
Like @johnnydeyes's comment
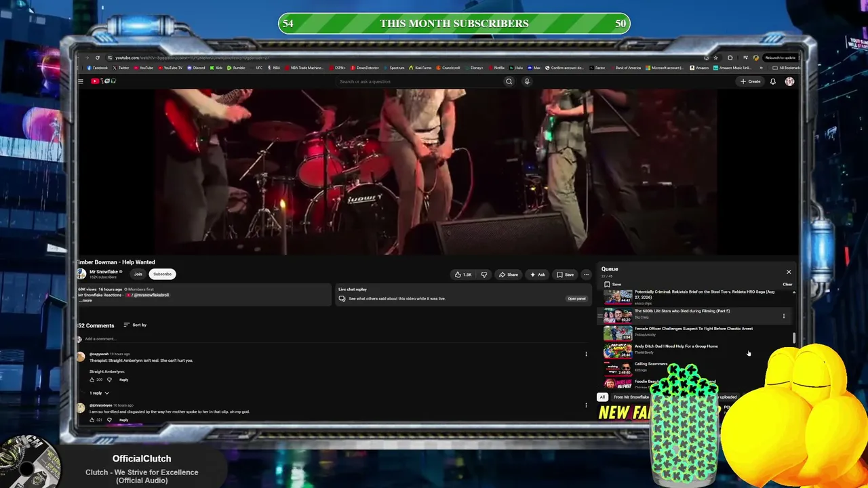[92, 420]
